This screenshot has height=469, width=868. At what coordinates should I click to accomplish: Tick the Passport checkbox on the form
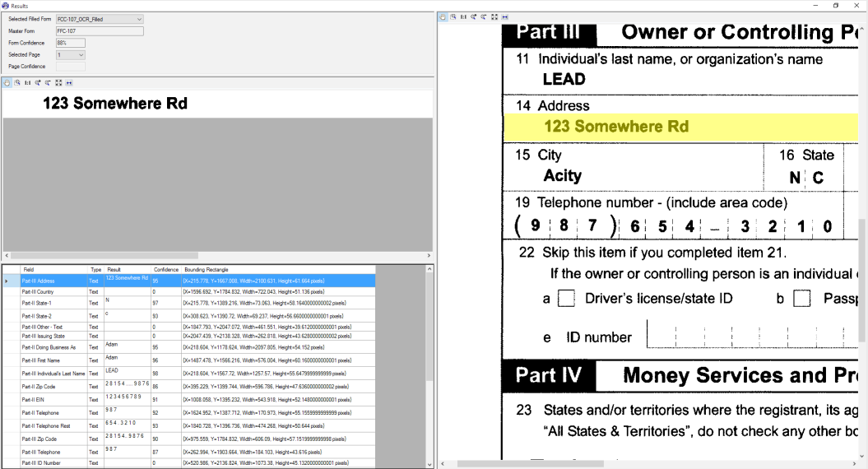click(x=802, y=300)
